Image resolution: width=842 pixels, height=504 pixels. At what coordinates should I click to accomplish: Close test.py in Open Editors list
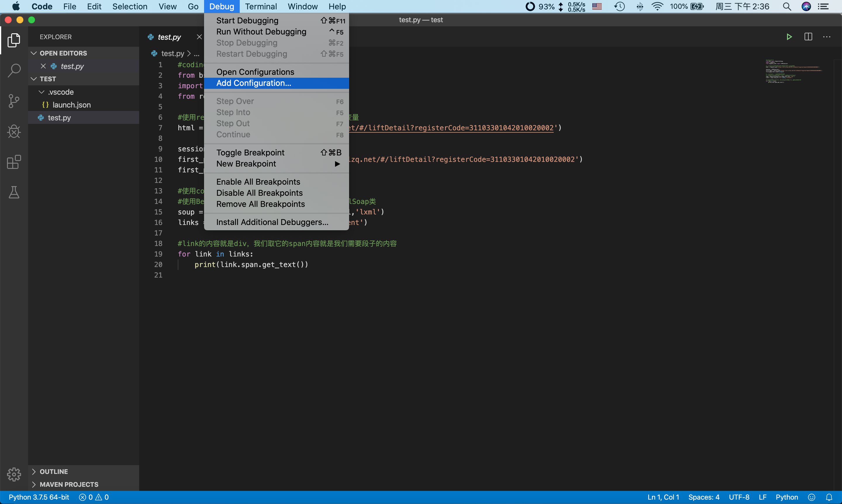(43, 66)
